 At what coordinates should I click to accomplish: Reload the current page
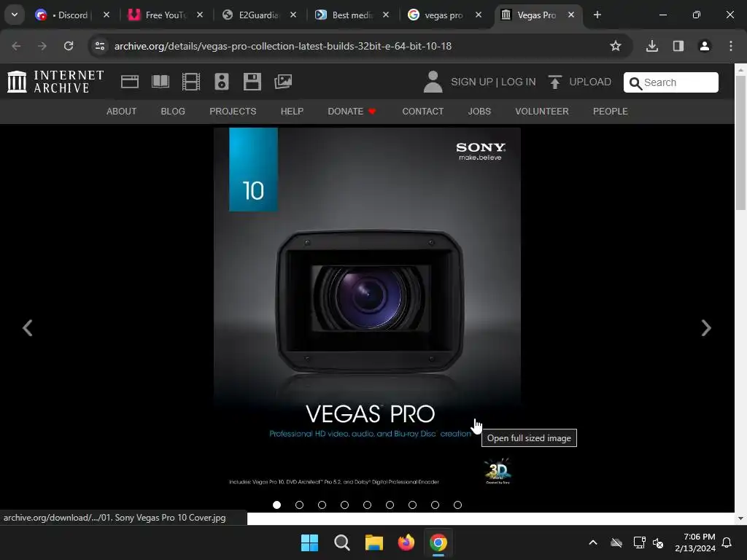pyautogui.click(x=69, y=46)
